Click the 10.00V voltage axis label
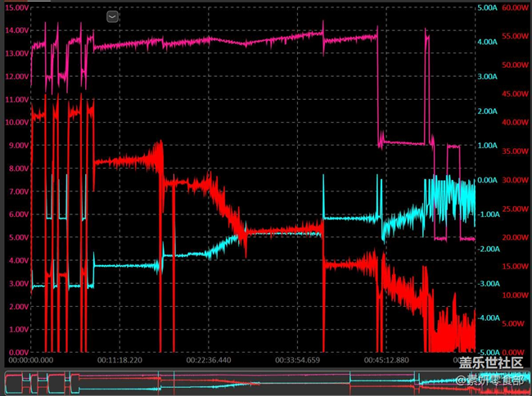 17,122
